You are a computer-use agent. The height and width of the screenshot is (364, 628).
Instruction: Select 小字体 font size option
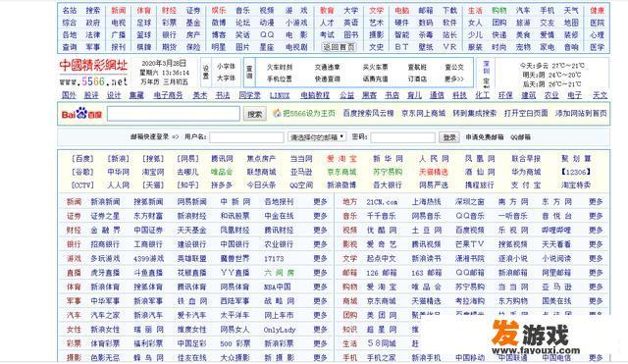(x=226, y=67)
